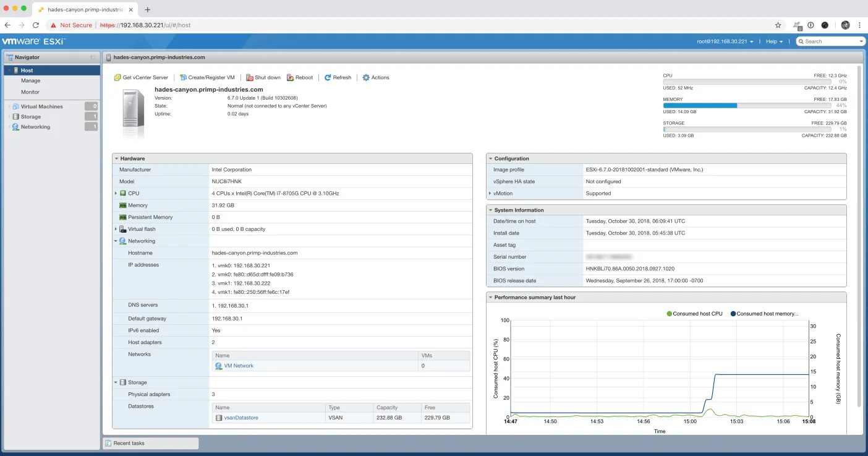Click in the Search input field
The height and width of the screenshot is (456, 868).
pos(830,41)
